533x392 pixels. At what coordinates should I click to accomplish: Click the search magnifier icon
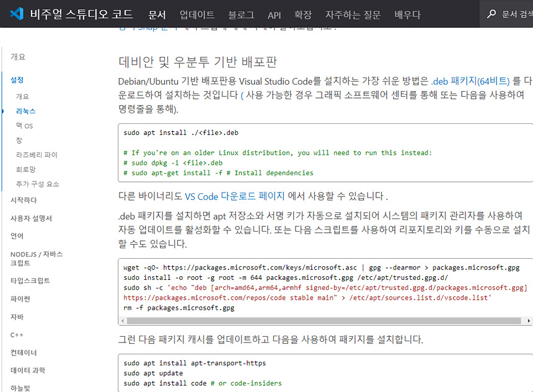point(491,14)
